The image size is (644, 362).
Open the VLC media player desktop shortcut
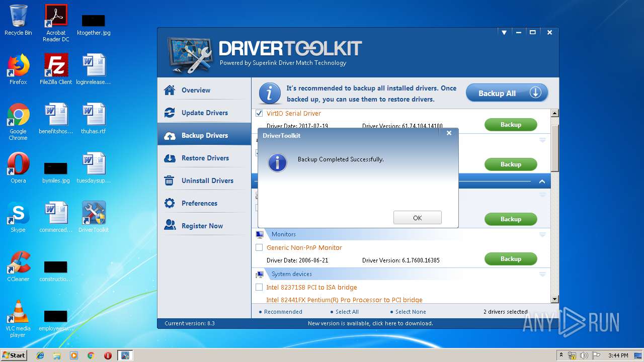18,319
